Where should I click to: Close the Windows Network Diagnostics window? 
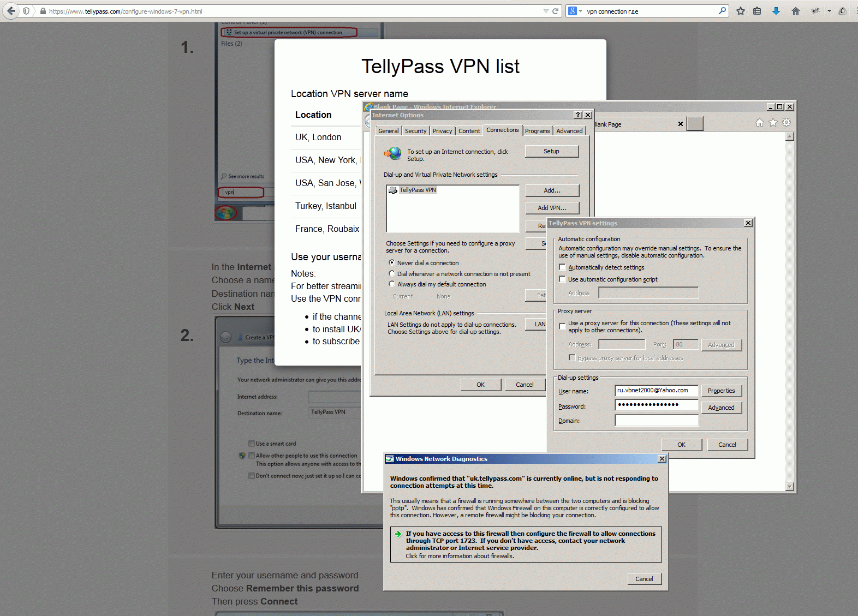[x=662, y=459]
